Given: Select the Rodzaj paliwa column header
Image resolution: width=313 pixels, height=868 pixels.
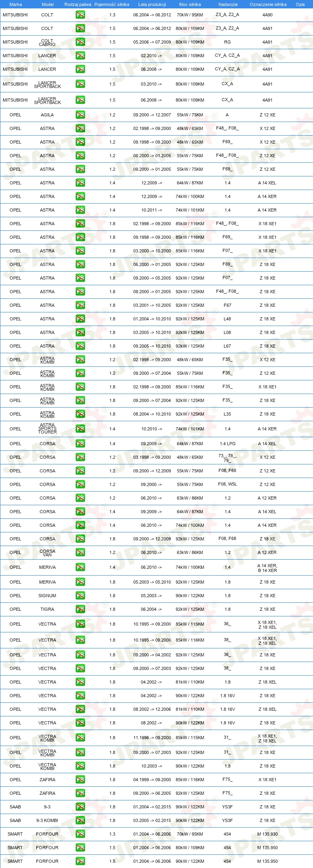Looking at the screenshot, I should pyautogui.click(x=78, y=4).
